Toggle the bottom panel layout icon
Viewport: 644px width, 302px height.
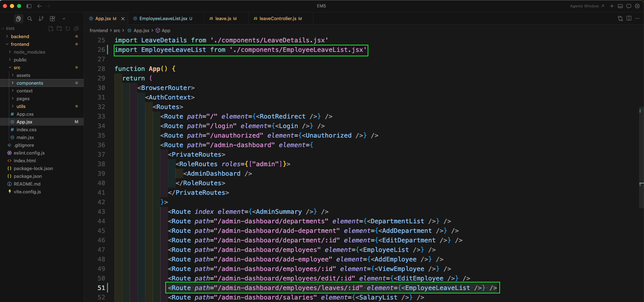pos(620,6)
